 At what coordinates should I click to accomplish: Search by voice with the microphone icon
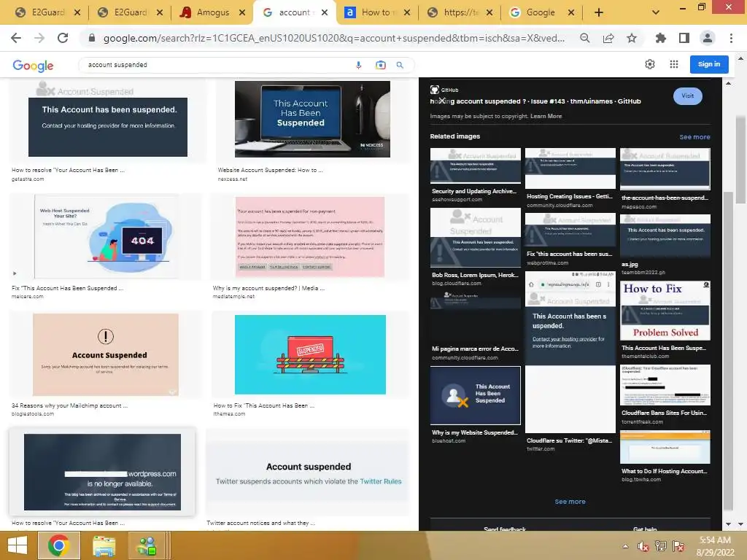[359, 65]
